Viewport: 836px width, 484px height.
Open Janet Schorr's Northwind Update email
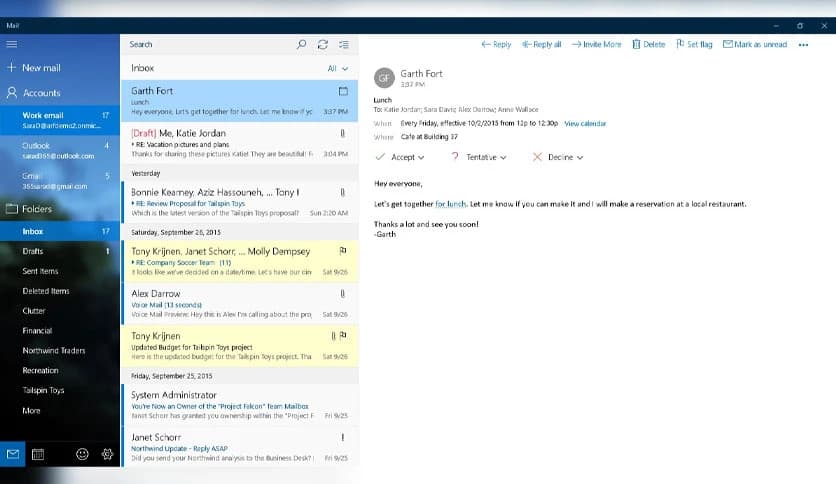click(240, 447)
